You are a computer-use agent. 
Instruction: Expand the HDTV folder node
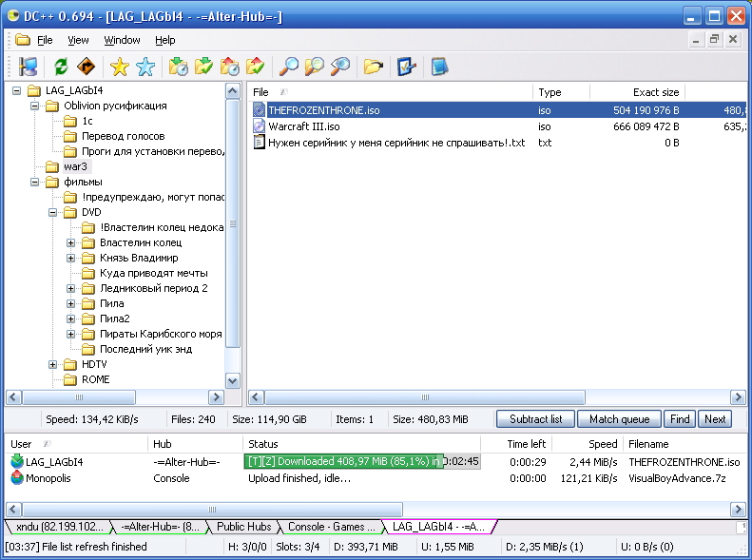point(53,364)
